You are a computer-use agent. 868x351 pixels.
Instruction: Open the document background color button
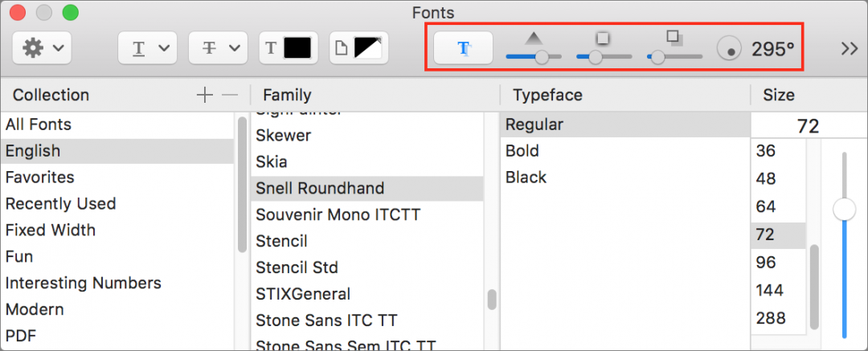pyautogui.click(x=358, y=48)
